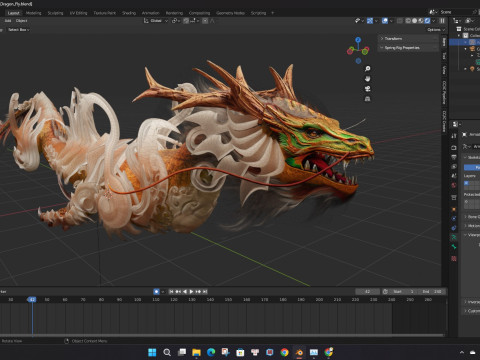This screenshot has height=360, width=480.
Task: Jump to the timeline end frame
Action: (205, 292)
